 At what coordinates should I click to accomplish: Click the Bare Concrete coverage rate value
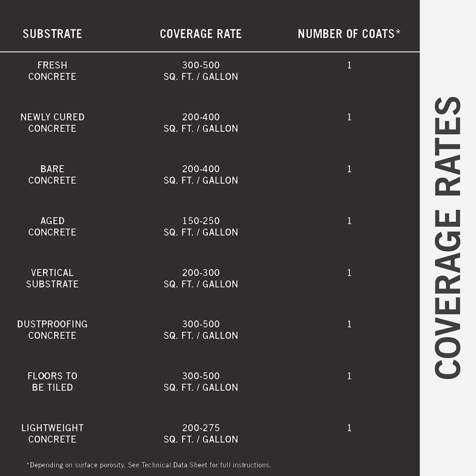[x=201, y=175]
